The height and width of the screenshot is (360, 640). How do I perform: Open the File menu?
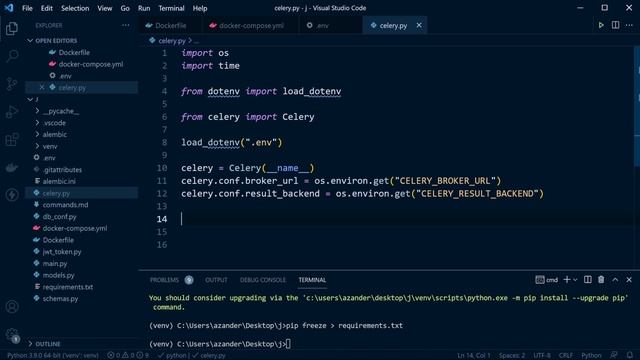coord(27,8)
